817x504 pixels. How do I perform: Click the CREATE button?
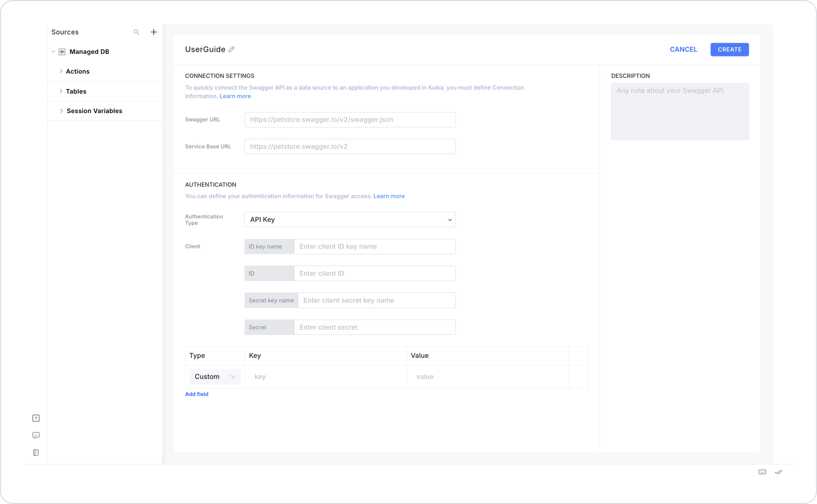point(730,50)
